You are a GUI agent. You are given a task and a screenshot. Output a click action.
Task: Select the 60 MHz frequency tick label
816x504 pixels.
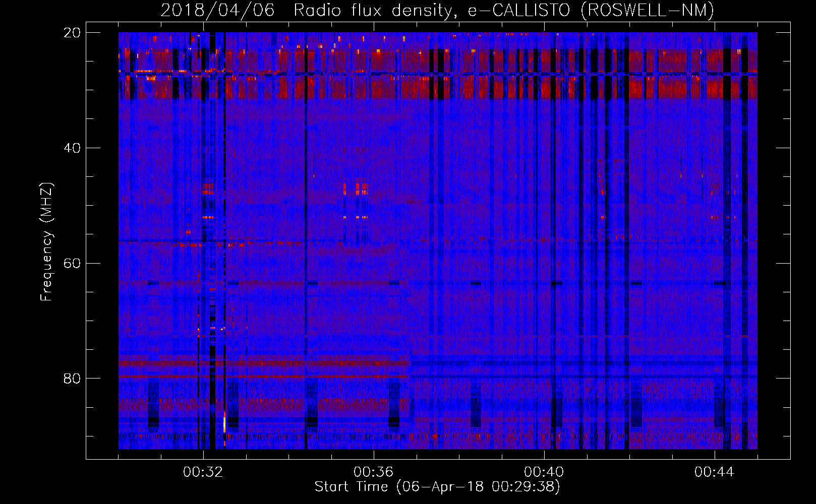(72, 263)
